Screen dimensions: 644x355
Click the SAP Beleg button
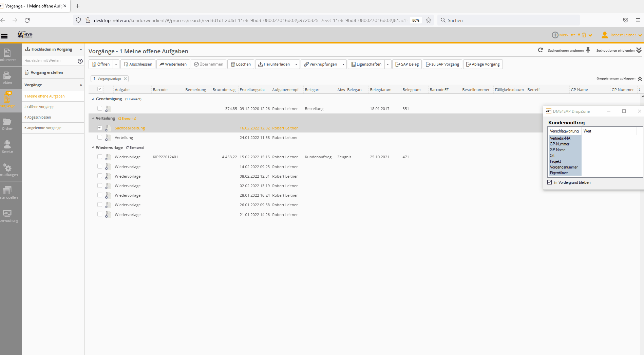click(x=407, y=64)
